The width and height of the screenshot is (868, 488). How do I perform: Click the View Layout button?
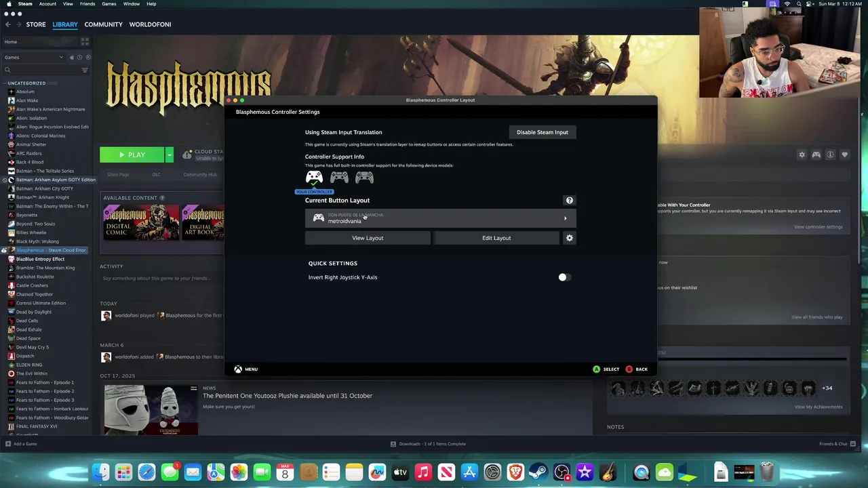coord(368,238)
